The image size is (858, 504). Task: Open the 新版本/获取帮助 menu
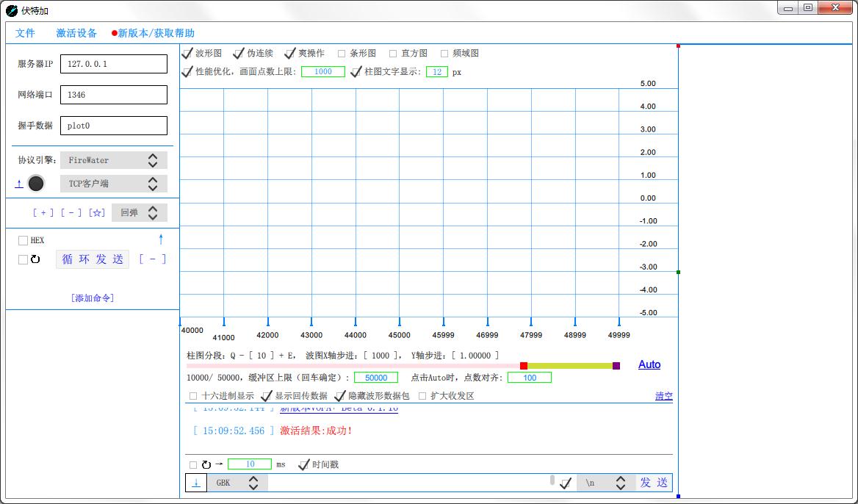tap(154, 33)
